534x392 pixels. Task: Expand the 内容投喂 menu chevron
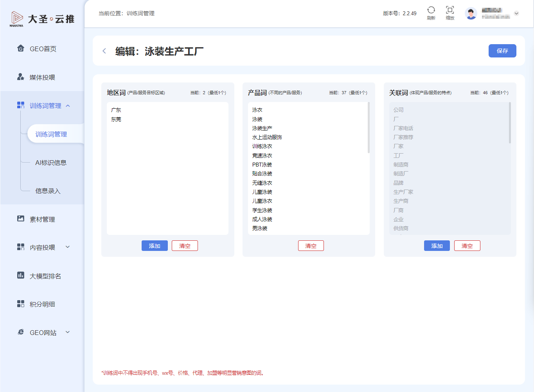[68, 247]
